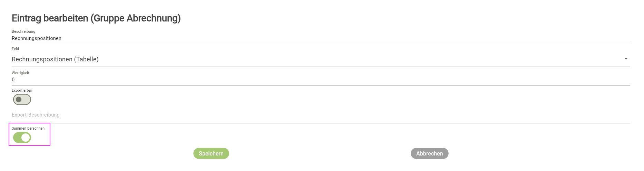Click the Exportierbar label text
This screenshot has height=171, width=644.
coord(22,90)
